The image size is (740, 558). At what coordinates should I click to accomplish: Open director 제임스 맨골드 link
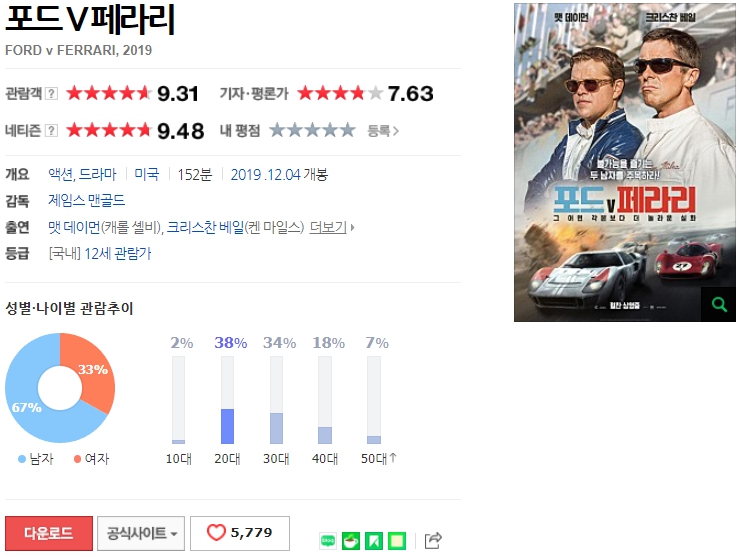click(86, 201)
